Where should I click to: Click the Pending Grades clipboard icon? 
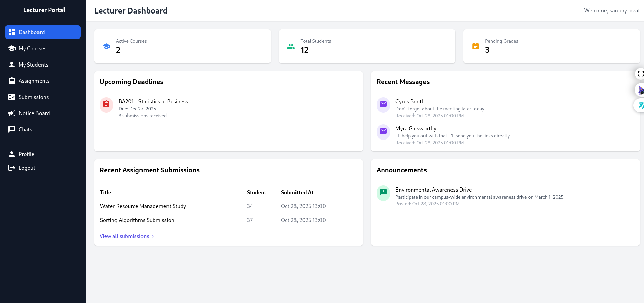(x=475, y=46)
